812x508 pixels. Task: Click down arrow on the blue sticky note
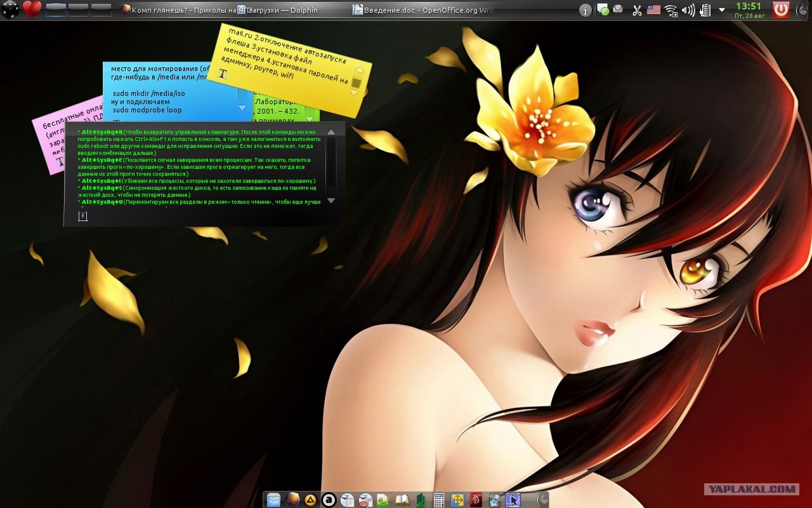[x=242, y=108]
